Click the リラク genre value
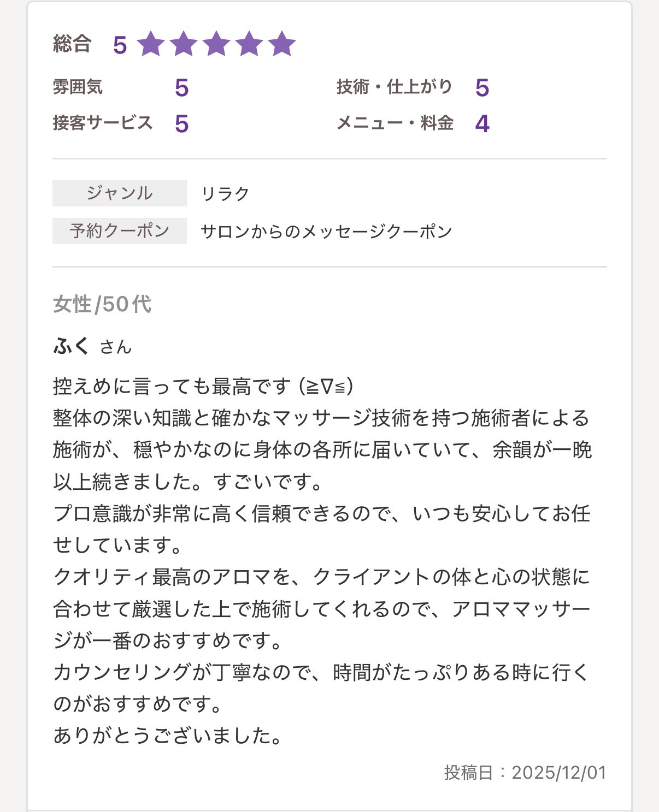The height and width of the screenshot is (812, 659). [225, 194]
